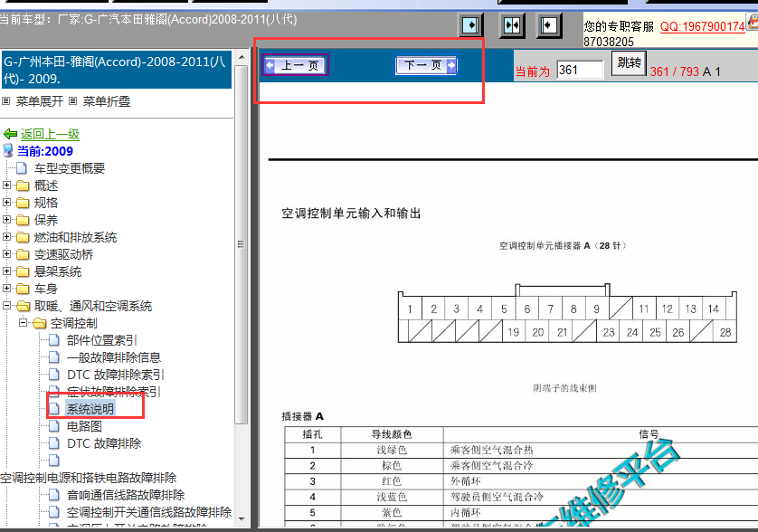The image size is (758, 532).
Task: Click the 保养 folder icon
Action: [x=23, y=220]
